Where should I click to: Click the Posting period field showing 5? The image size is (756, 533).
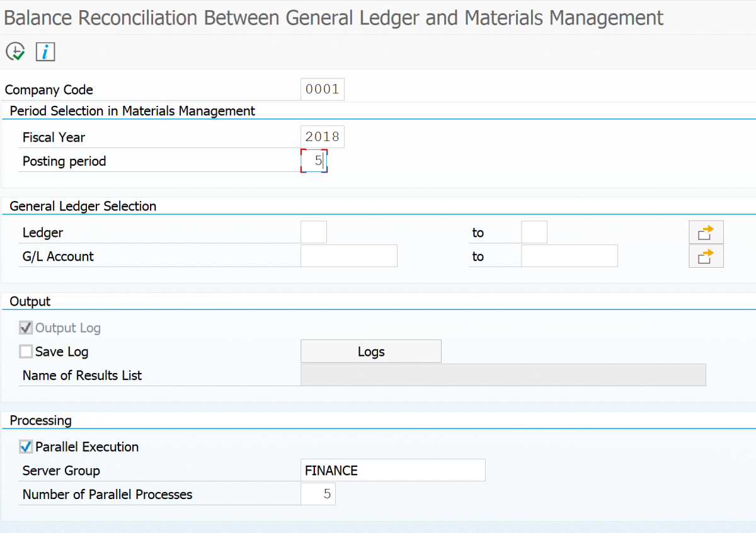pyautogui.click(x=315, y=161)
